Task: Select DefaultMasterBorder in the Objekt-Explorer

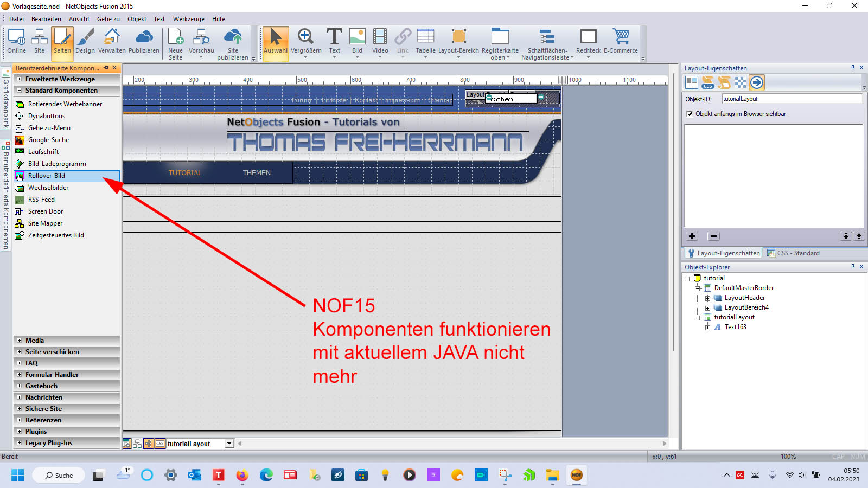Action: 744,288
